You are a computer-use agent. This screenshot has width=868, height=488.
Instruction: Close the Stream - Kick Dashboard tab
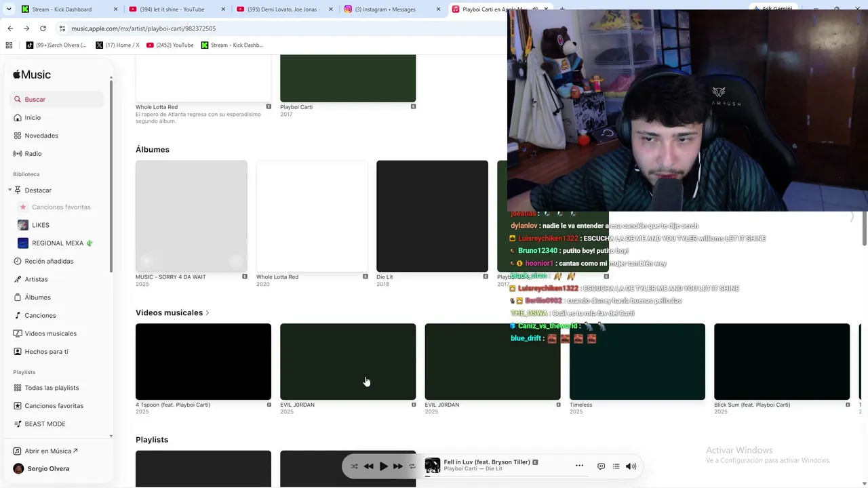pos(115,9)
